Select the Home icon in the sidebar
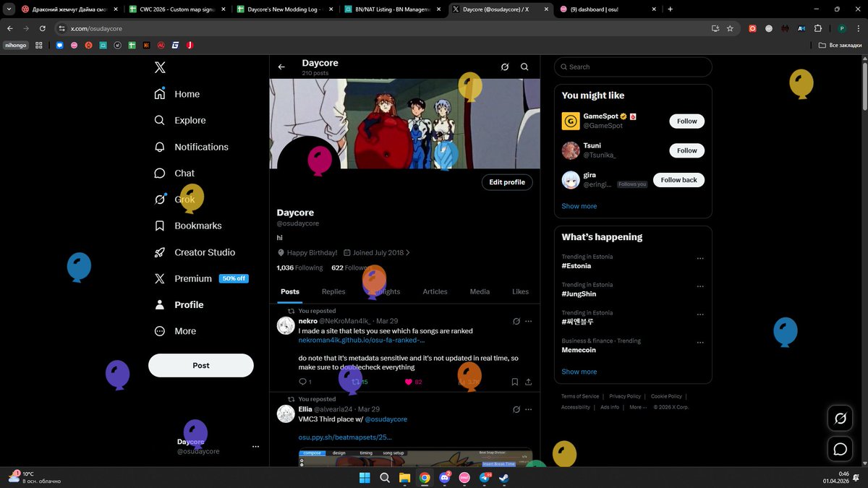 [159, 93]
